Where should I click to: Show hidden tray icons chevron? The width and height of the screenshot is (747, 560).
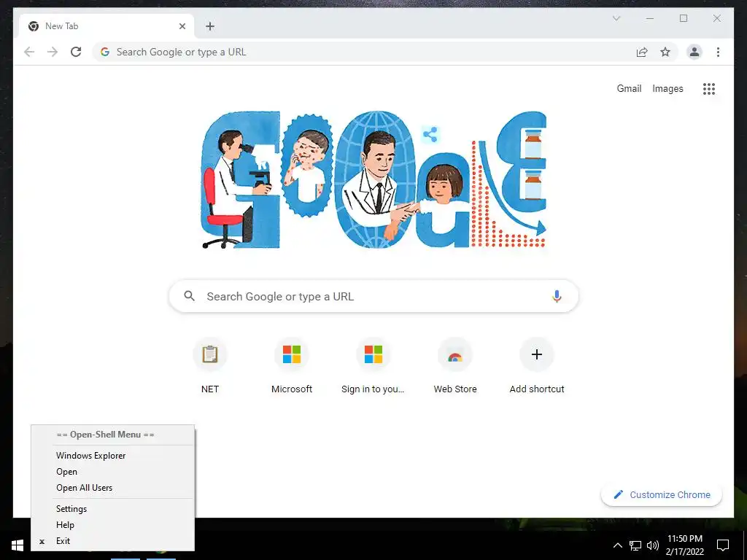(617, 545)
